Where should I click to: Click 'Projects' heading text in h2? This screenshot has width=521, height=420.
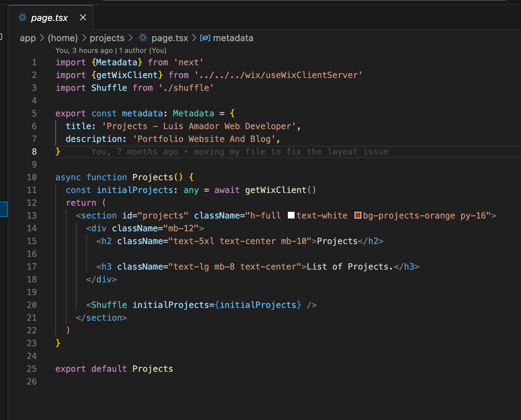click(x=337, y=241)
